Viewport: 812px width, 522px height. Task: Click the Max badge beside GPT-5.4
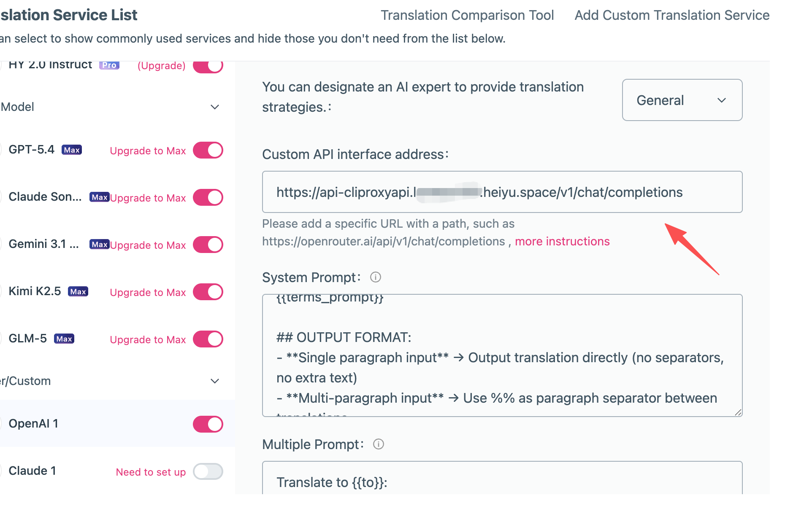point(72,150)
